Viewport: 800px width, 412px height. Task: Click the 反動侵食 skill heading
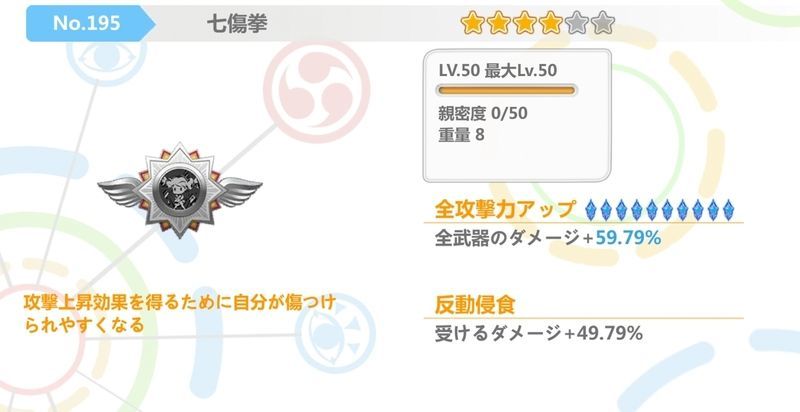tap(475, 304)
